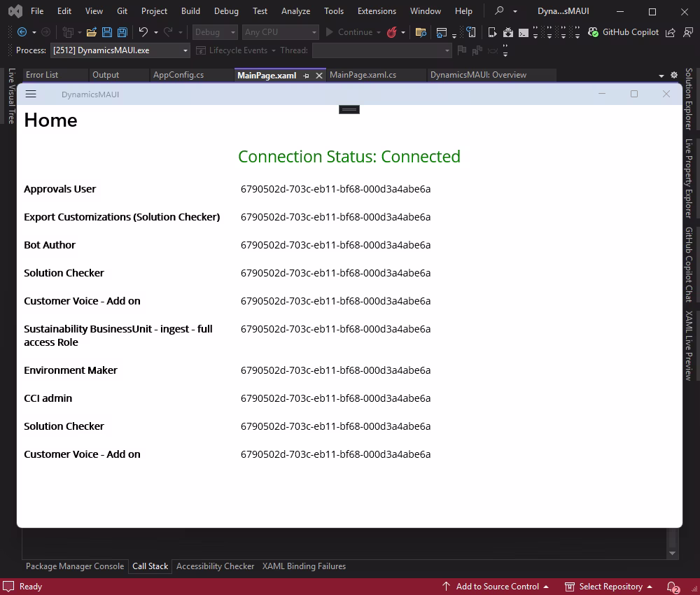Click the Navigate Backward arrow icon

coord(22,32)
